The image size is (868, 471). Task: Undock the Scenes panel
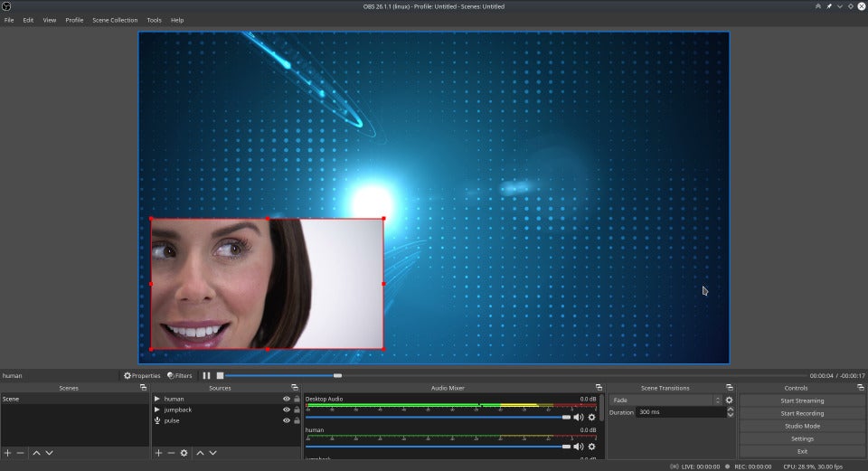click(x=144, y=388)
